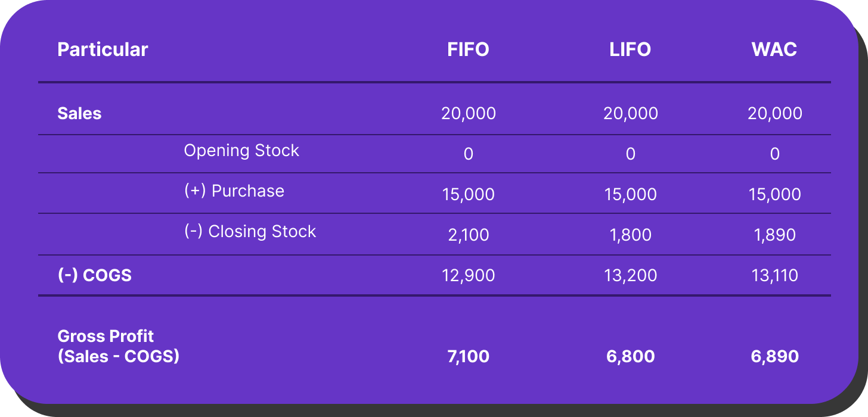Click the (-) COGS row label
The width and height of the screenshot is (868, 417).
[x=94, y=275]
